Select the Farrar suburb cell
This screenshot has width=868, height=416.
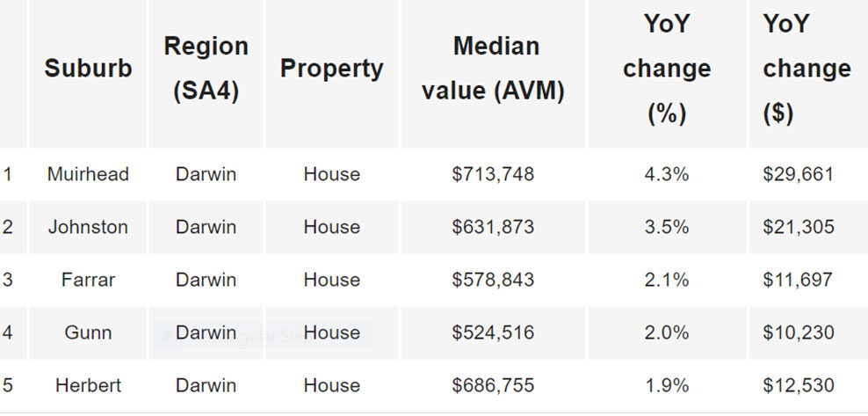88,280
